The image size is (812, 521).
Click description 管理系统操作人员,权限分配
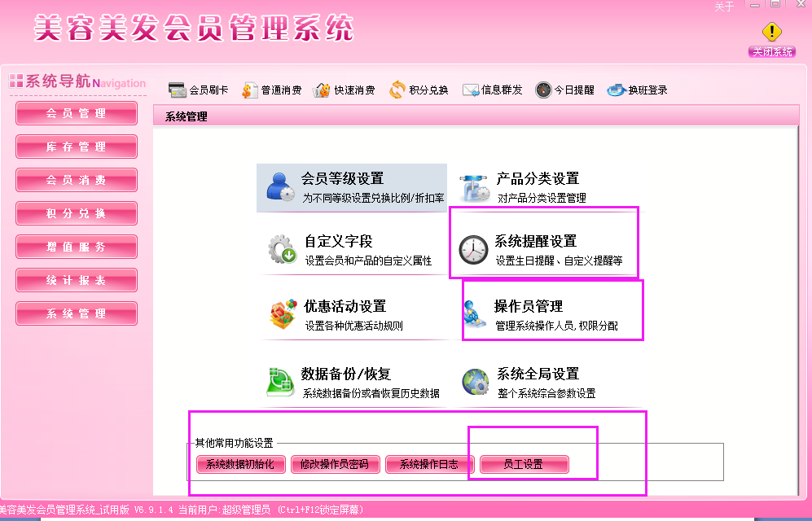click(557, 326)
